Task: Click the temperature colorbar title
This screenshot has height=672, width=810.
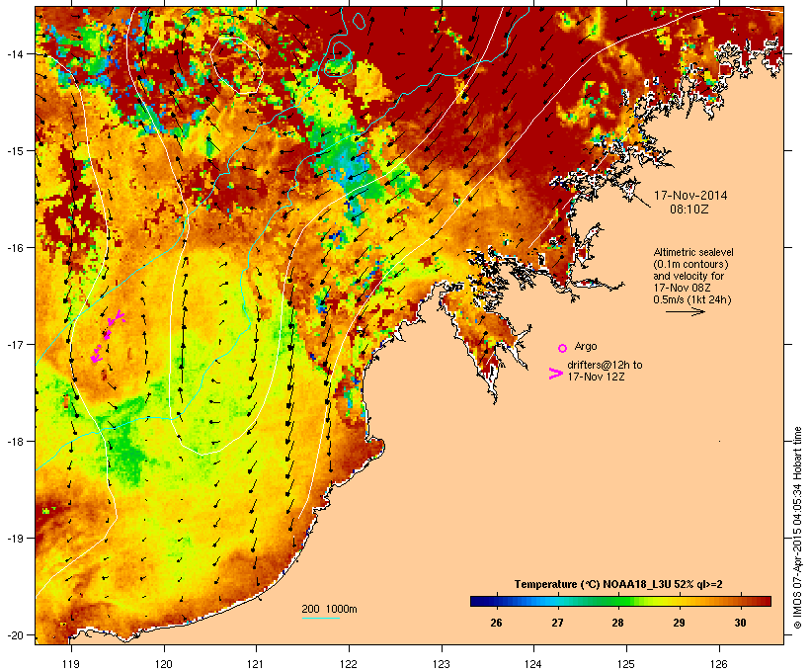Action: [x=618, y=584]
